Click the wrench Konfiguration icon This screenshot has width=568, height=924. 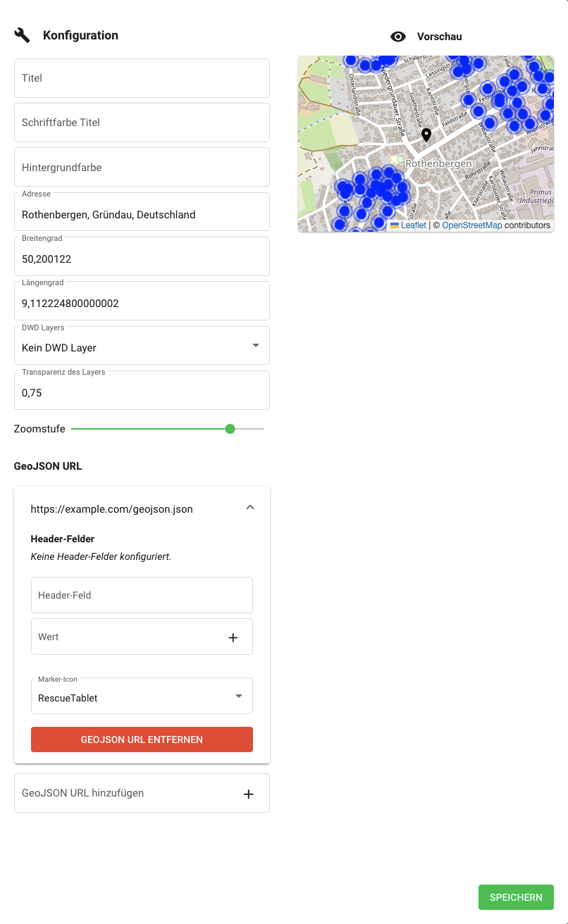(22, 35)
